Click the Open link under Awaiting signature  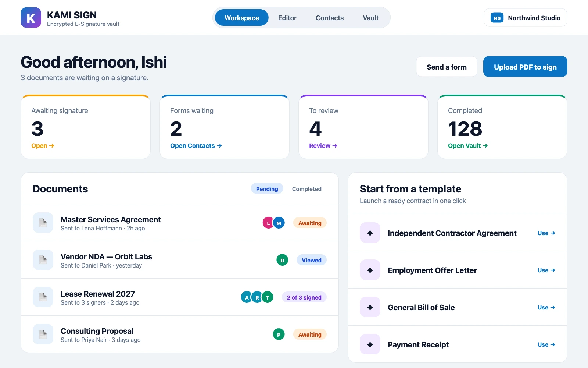tap(43, 145)
